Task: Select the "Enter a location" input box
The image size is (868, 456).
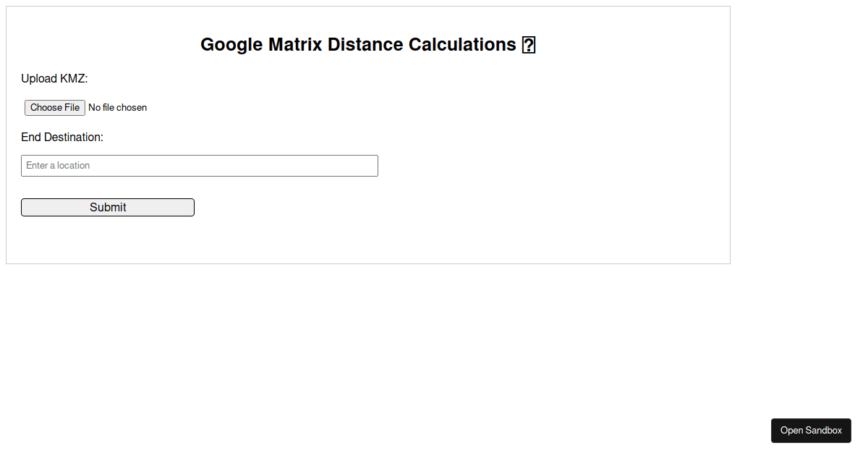Action: coord(199,165)
